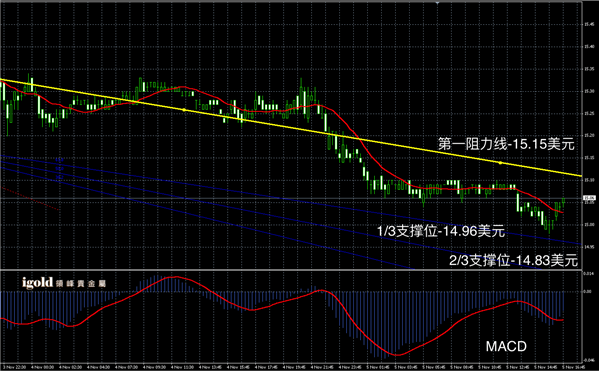Click the chart shift triangle marker at top

(x=438, y=2)
